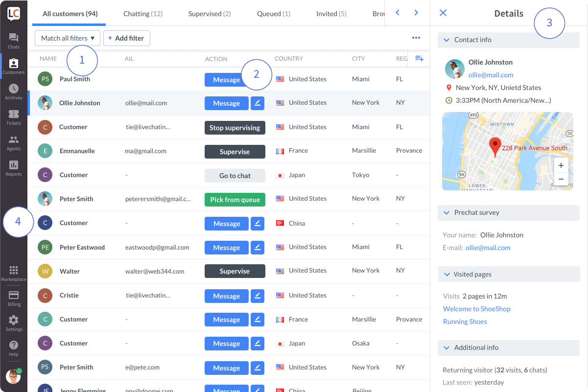The image size is (588, 392).
Task: Collapse the Visited pages section
Action: coord(509,274)
